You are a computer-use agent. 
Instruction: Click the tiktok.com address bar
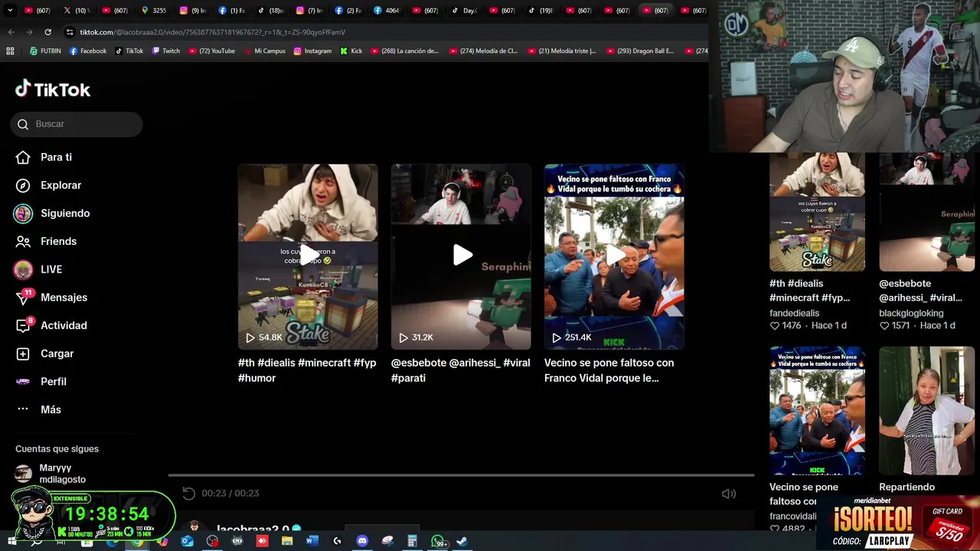pos(383,32)
